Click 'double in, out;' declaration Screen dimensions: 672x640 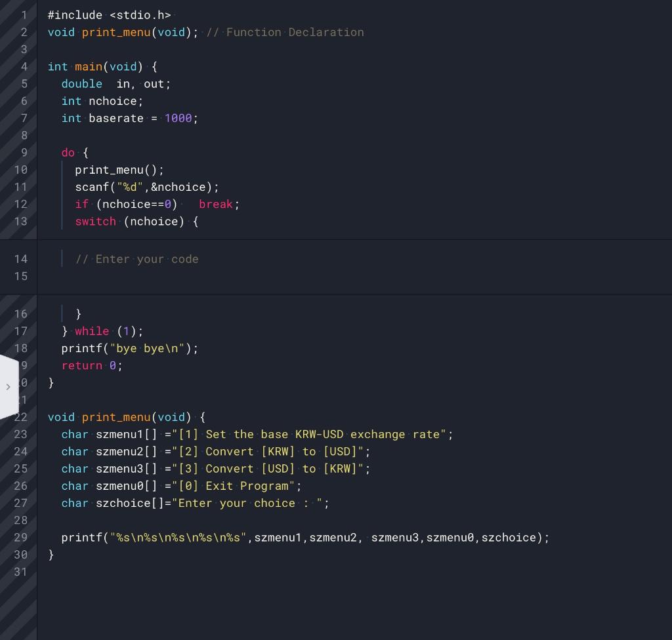pyautogui.click(x=116, y=84)
